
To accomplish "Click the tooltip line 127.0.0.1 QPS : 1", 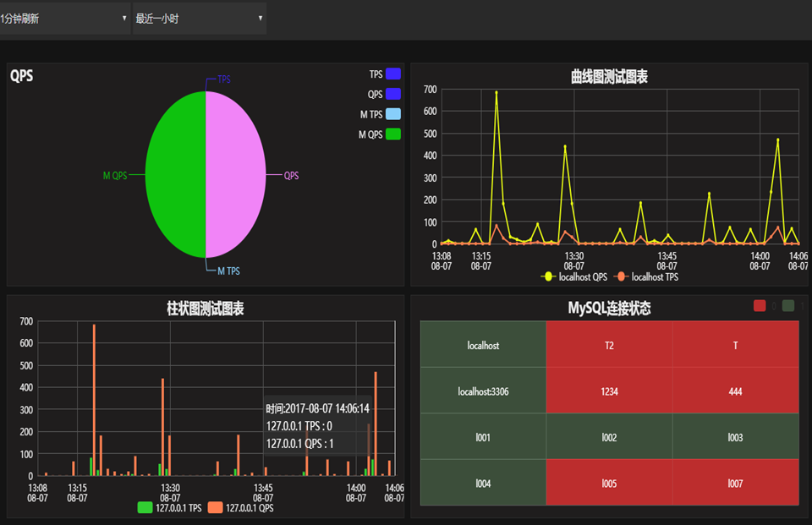I will tap(299, 444).
